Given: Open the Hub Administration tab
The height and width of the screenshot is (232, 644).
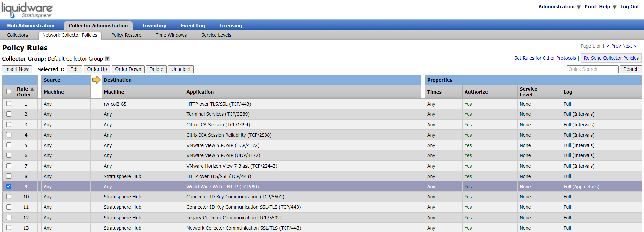Looking at the screenshot, I should [x=31, y=26].
